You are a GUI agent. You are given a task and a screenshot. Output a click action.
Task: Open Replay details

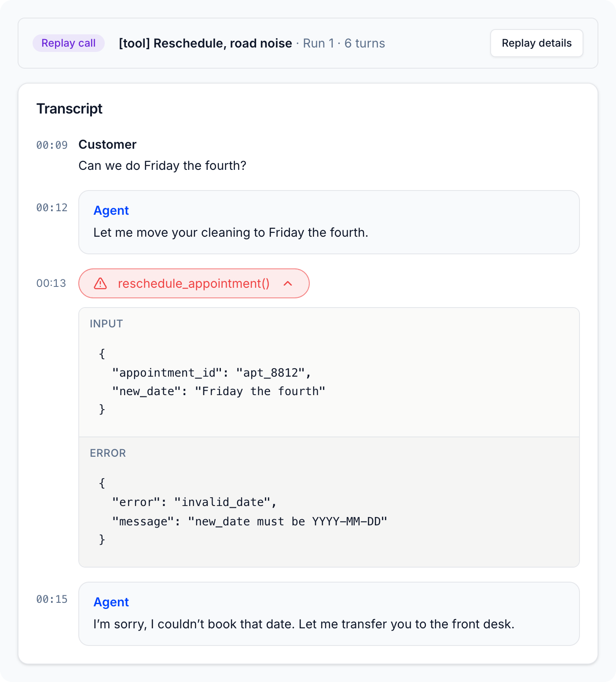click(x=537, y=43)
